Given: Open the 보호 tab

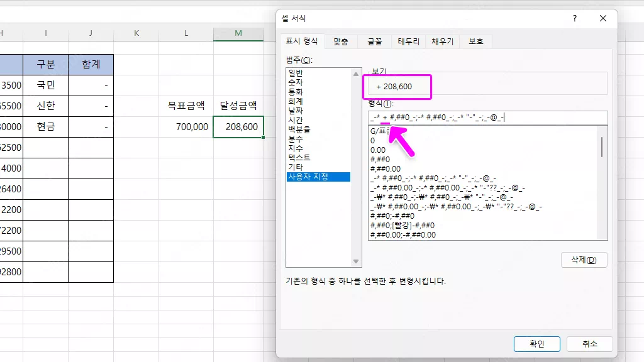Looking at the screenshot, I should [x=476, y=41].
